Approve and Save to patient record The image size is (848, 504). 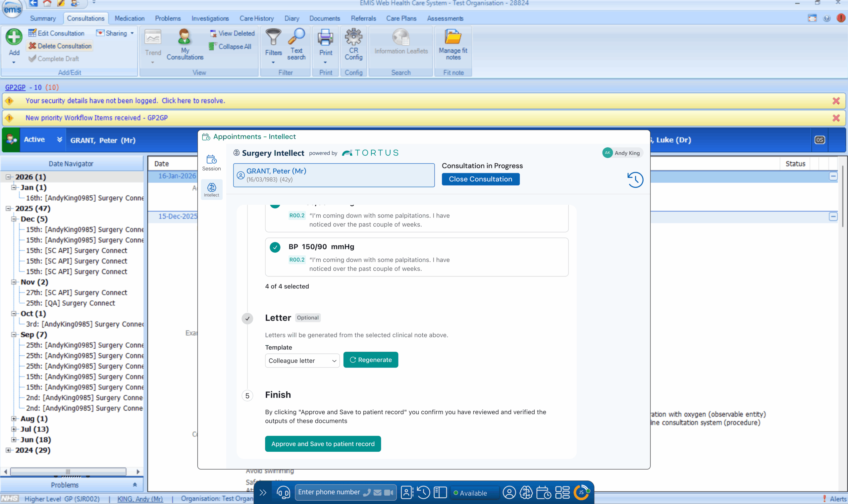[322, 443]
